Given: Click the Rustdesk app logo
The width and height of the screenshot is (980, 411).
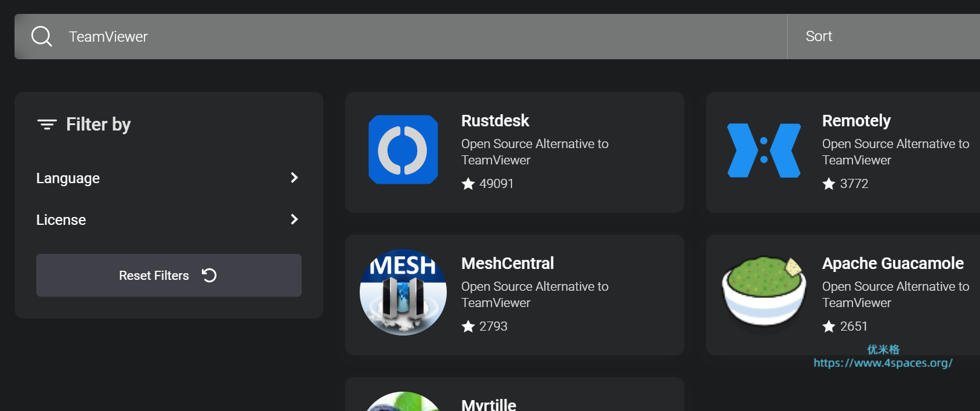Looking at the screenshot, I should [x=403, y=149].
